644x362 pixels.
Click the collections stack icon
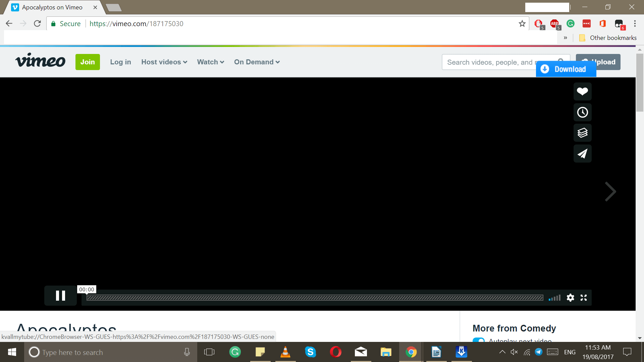(583, 133)
